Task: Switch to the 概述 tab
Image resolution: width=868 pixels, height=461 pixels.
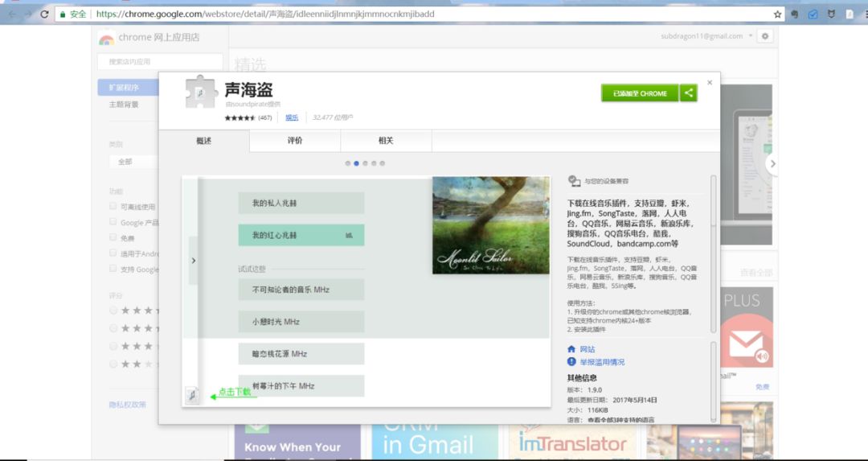Action: click(x=203, y=141)
